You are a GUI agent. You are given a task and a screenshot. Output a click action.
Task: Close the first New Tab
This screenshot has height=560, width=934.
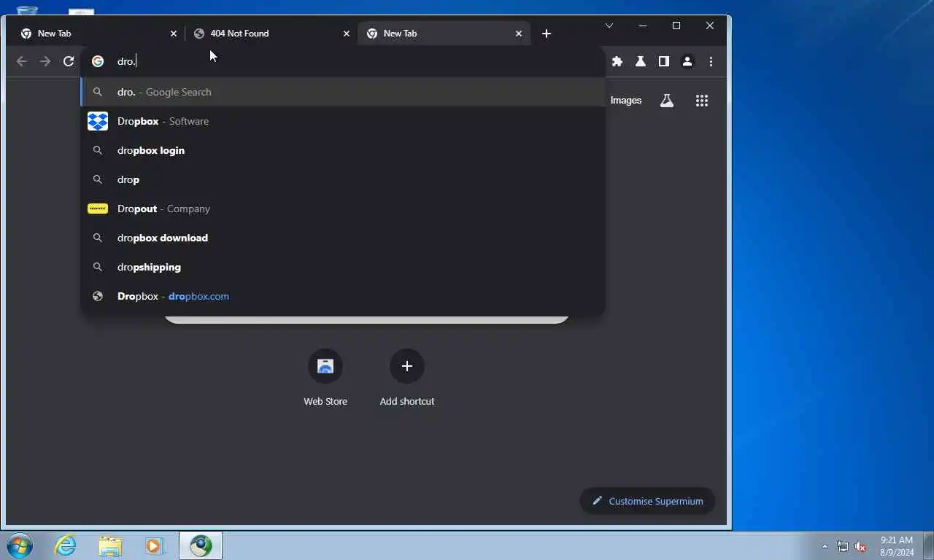click(x=174, y=34)
